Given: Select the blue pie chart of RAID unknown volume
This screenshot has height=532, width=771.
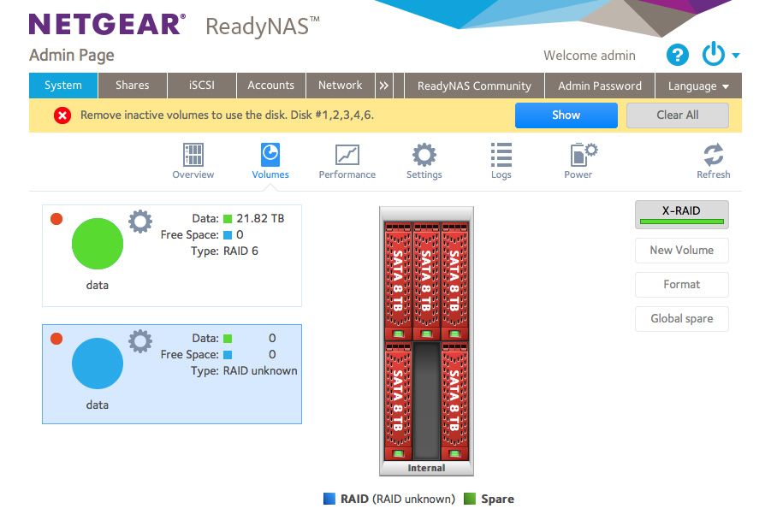Looking at the screenshot, I should [98, 364].
